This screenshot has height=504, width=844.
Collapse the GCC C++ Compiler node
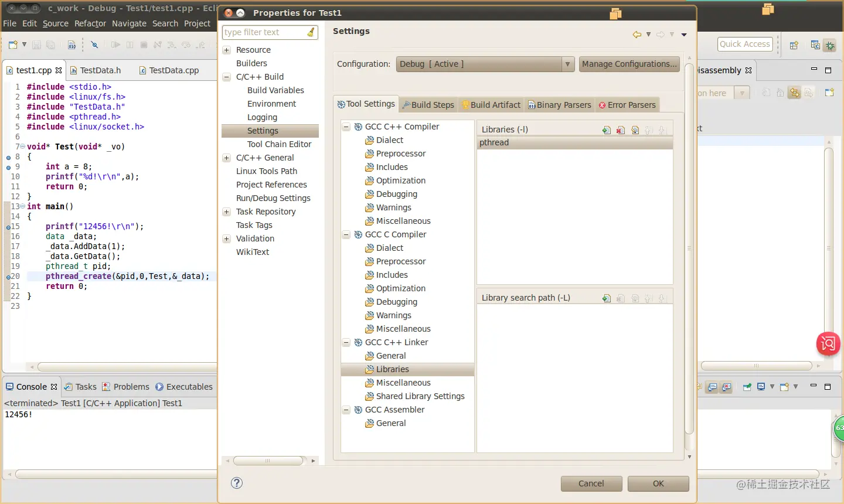tap(346, 127)
